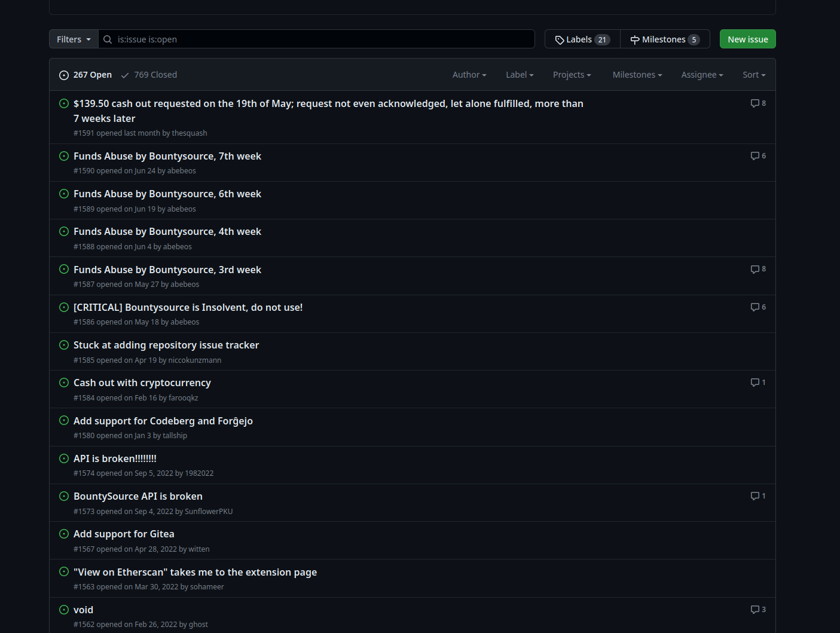The width and height of the screenshot is (840, 633).
Task: Expand the Filters dropdown
Action: (72, 39)
